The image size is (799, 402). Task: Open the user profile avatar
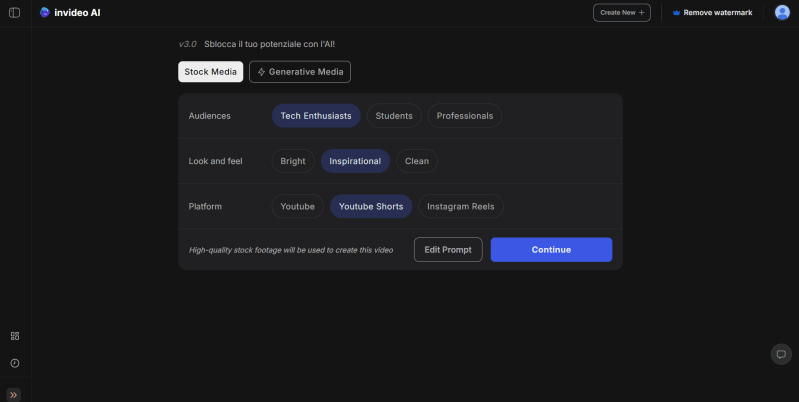click(x=782, y=13)
